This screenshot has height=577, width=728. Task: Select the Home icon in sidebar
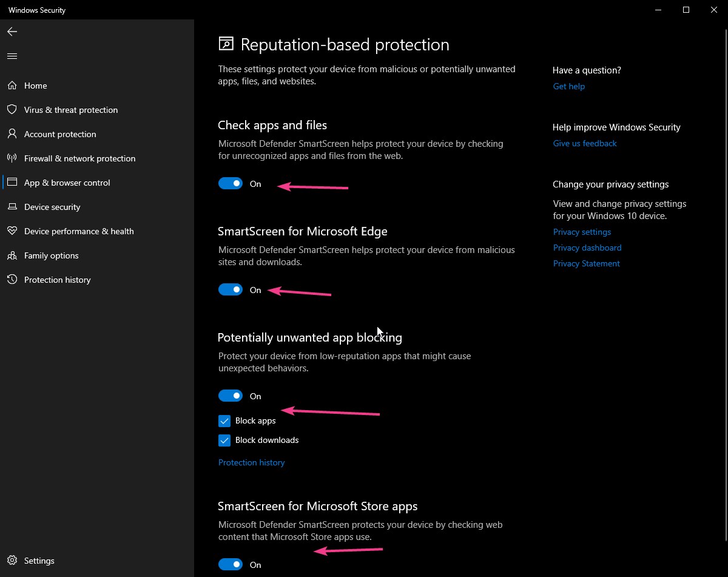click(x=12, y=86)
